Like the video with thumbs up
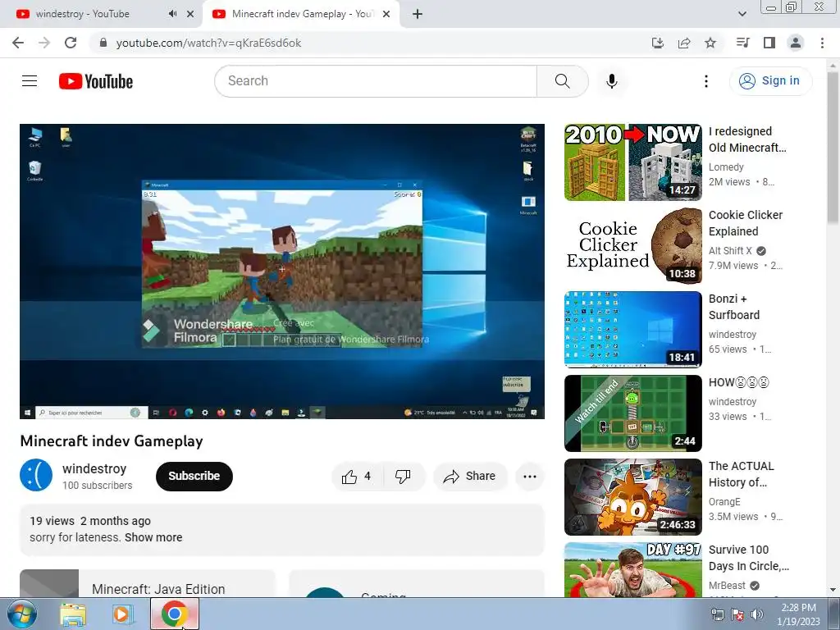Viewport: 840px width, 630px height. pyautogui.click(x=357, y=477)
